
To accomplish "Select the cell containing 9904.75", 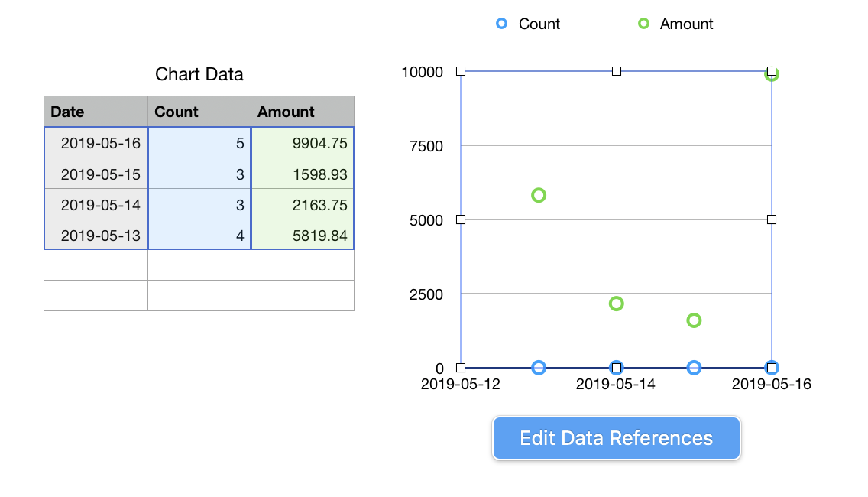I will click(x=303, y=143).
